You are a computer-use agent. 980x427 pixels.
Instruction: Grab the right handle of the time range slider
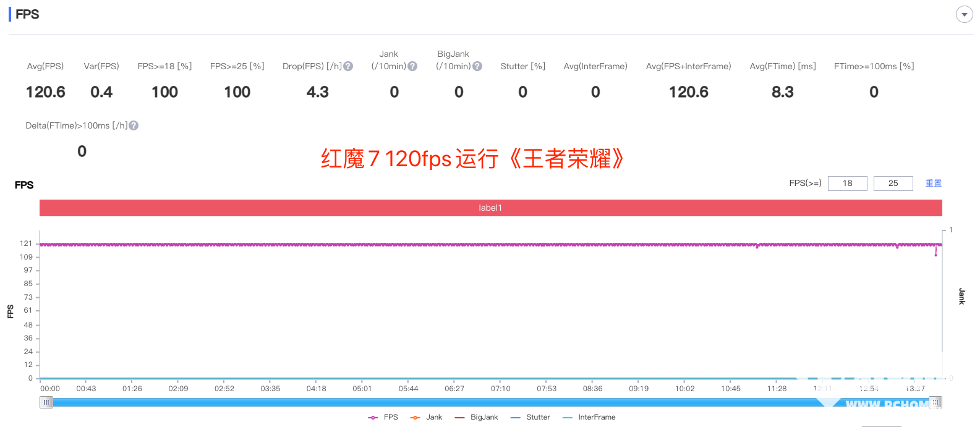click(936, 402)
